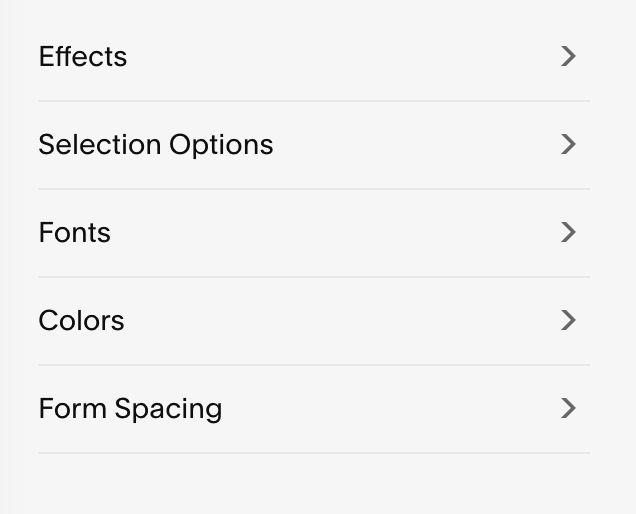Open the Selection Options section
Viewport: 636px width, 514px height.
[x=314, y=145]
